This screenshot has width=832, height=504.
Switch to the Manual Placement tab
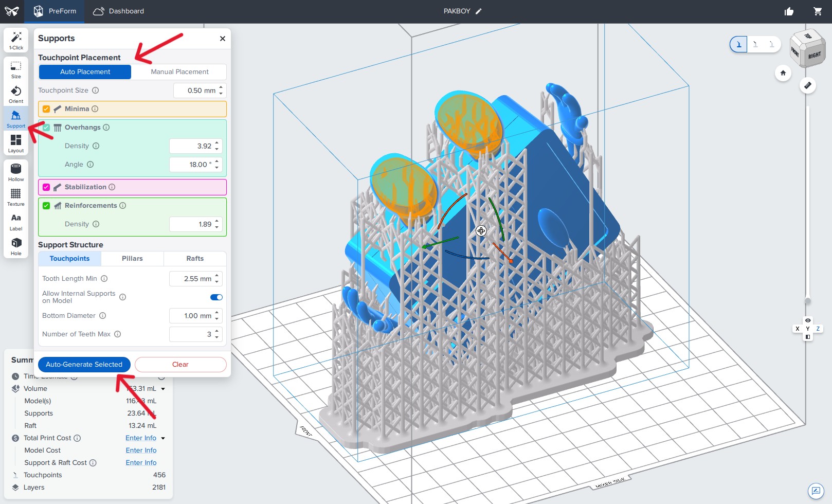[x=179, y=71]
